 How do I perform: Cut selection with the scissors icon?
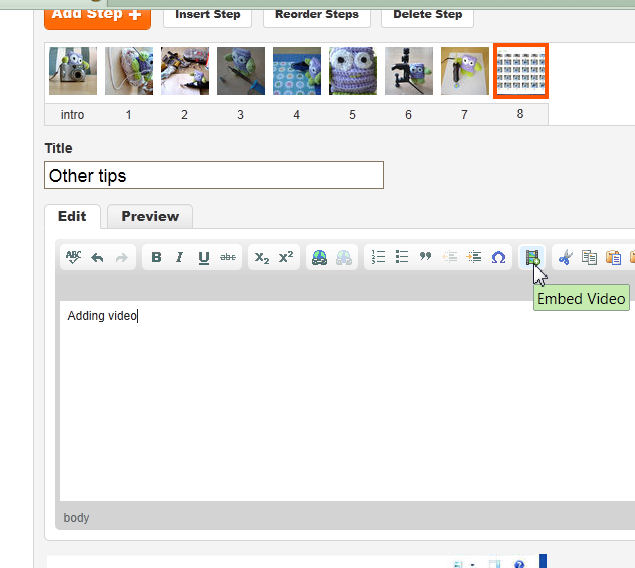coord(565,257)
